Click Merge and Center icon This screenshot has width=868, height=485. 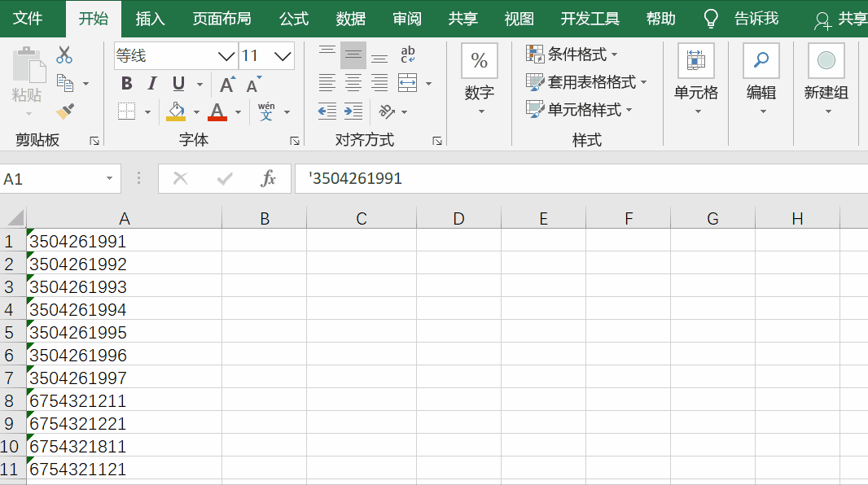click(x=407, y=84)
